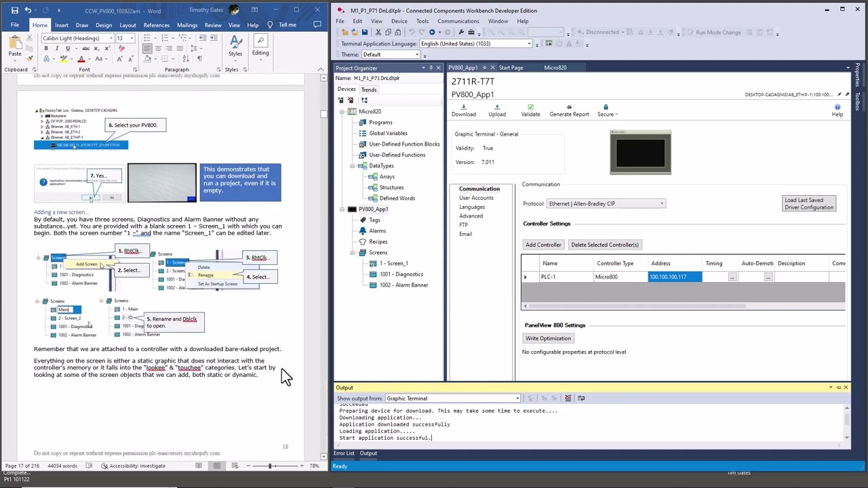Undo the last action in Word

28,10
